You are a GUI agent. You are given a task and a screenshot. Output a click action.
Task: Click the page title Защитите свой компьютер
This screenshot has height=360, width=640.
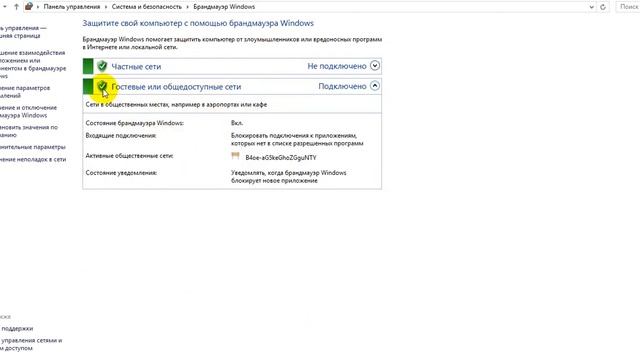click(x=198, y=23)
